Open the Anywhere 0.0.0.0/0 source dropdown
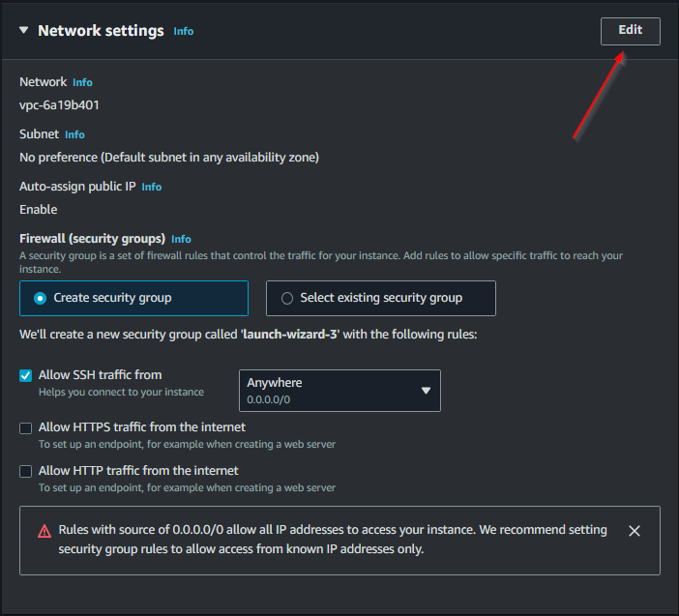This screenshot has width=679, height=616. (x=339, y=390)
